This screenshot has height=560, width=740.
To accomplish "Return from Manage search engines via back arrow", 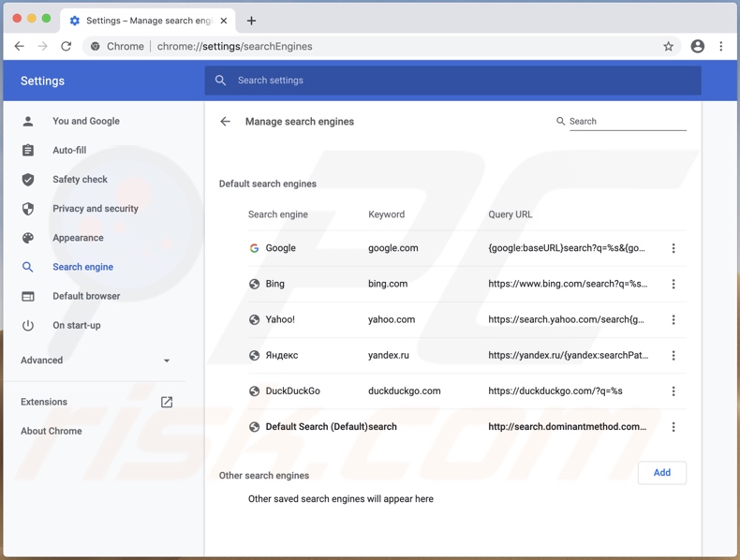I will coord(225,122).
